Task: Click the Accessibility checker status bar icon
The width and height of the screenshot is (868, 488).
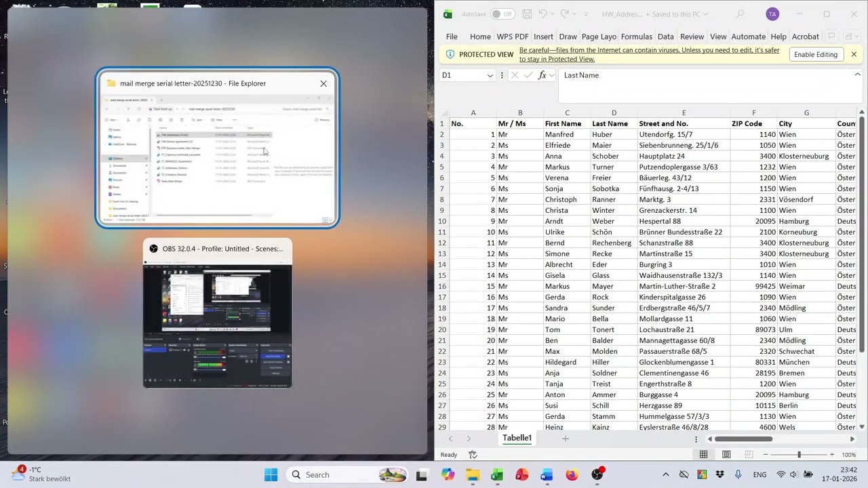Action: tap(473, 455)
